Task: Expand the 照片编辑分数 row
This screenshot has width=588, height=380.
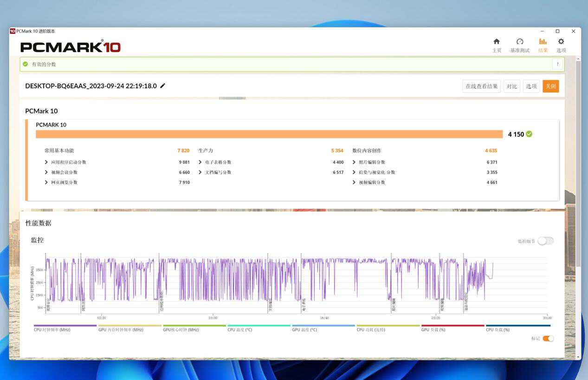Action: [x=354, y=162]
